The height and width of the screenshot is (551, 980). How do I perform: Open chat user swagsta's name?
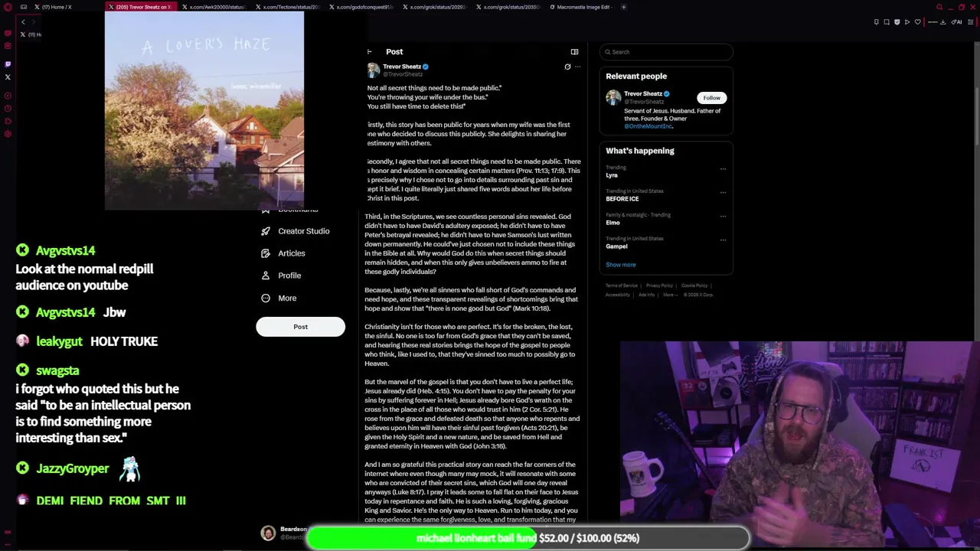point(57,370)
